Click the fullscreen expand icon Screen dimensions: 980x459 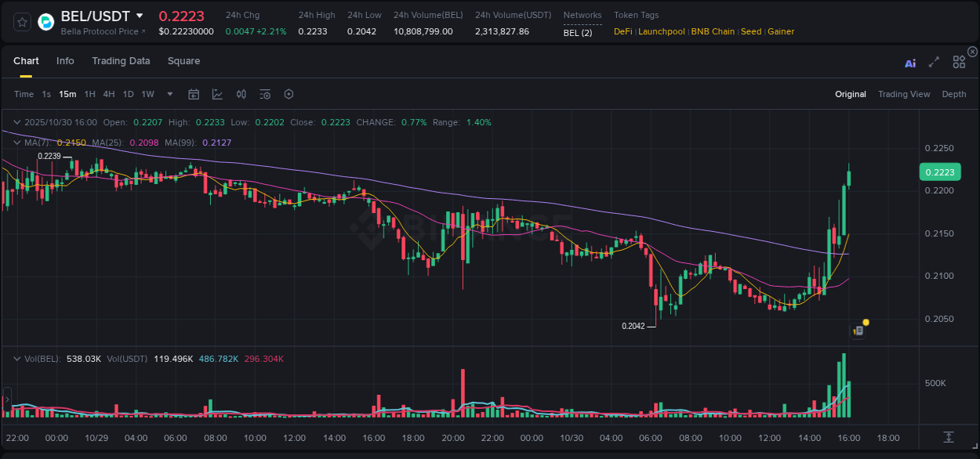tap(933, 62)
